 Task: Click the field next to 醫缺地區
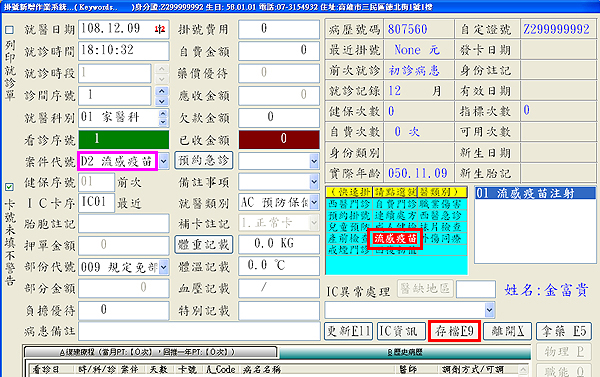pyautogui.click(x=476, y=289)
